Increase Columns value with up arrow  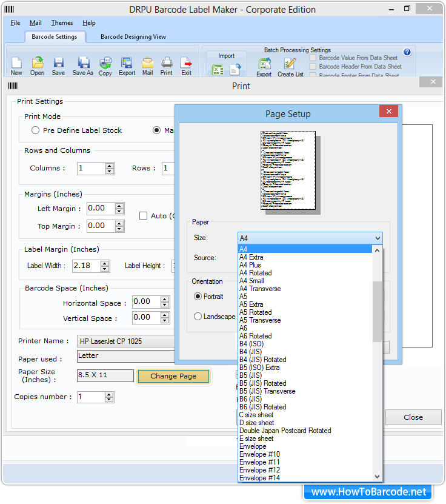pos(110,166)
